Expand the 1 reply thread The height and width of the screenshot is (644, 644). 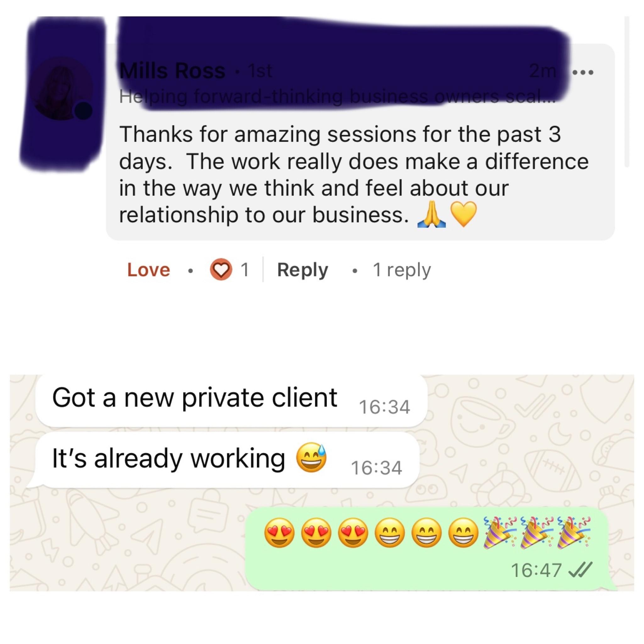coord(402,270)
